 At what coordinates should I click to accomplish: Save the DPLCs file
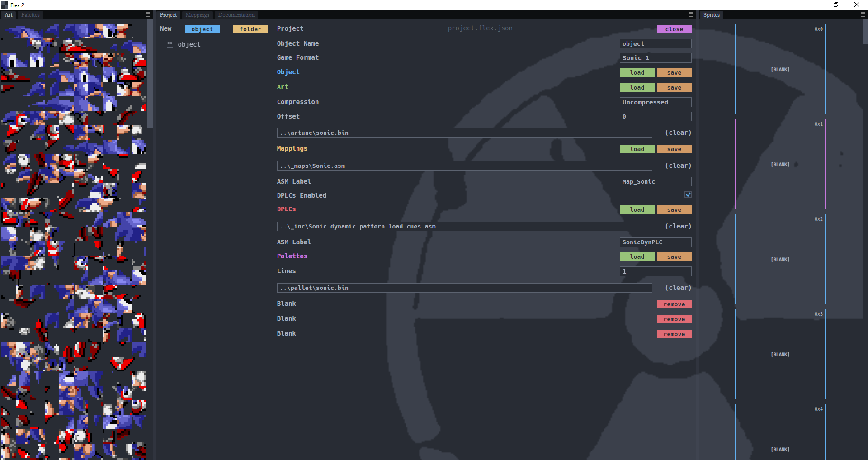[x=674, y=210]
